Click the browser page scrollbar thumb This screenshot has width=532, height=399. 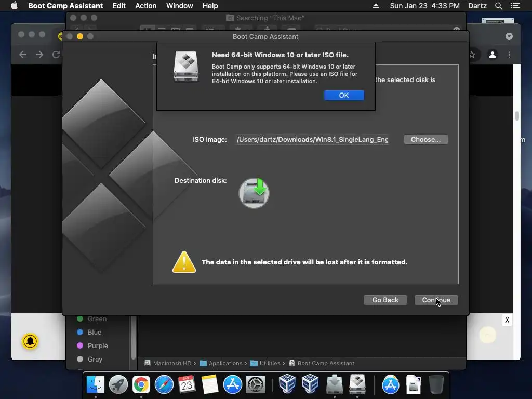pos(517,116)
